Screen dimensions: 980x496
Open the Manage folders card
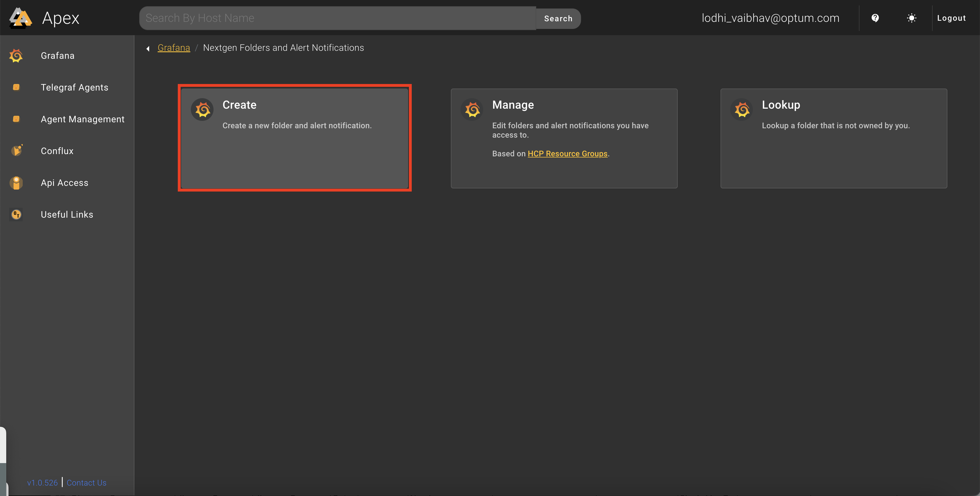[x=564, y=138]
